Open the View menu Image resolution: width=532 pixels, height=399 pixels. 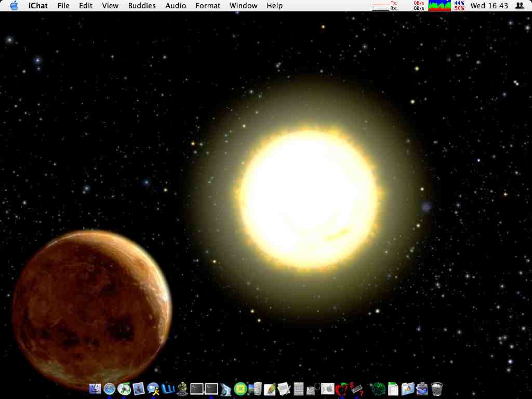[110, 6]
